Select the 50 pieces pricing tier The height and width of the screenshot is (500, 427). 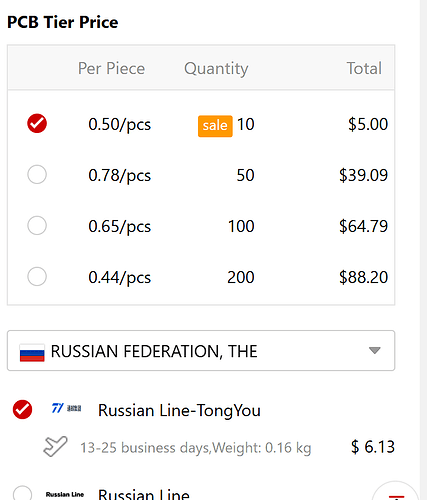[x=37, y=174]
